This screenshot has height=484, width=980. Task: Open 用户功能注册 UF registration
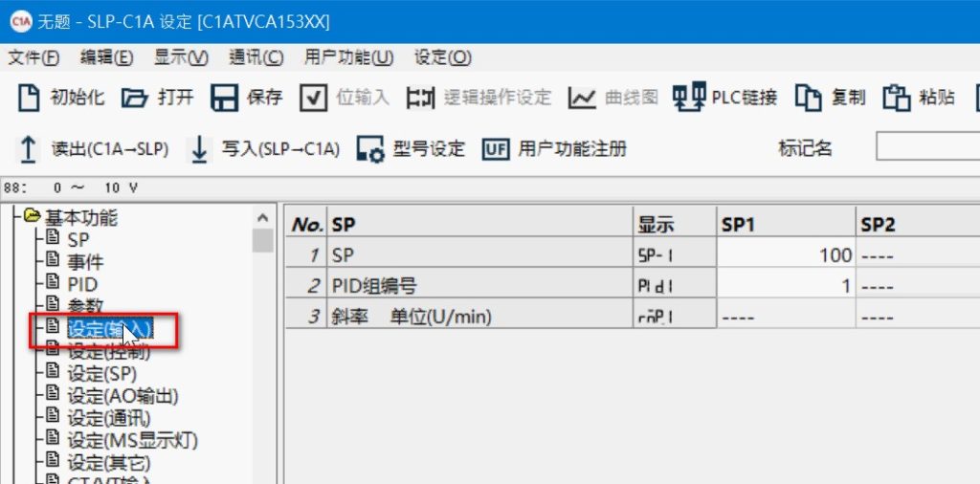point(496,149)
